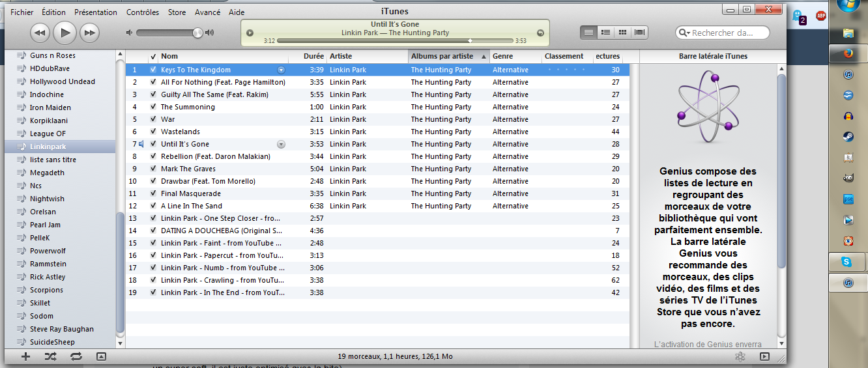
Task: Open Skype from the taskbar
Action: (848, 262)
